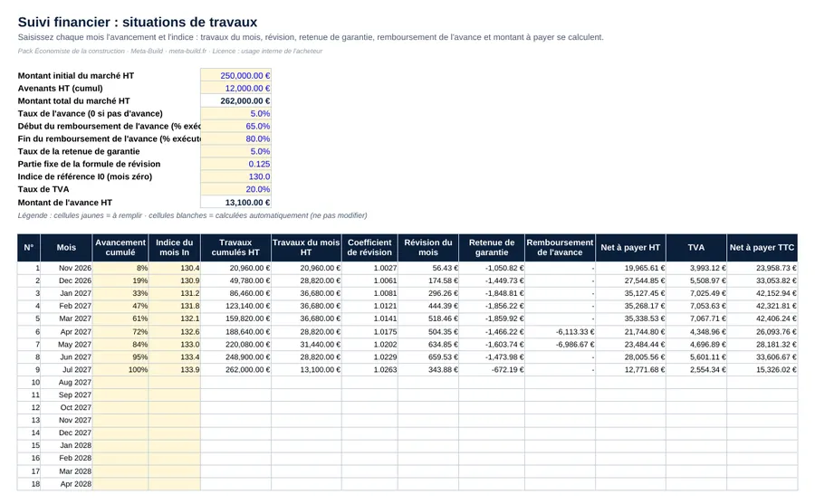This screenshot has height=504, width=815.
Task: Click the empty index cell for Sep 2027
Action: click(174, 395)
